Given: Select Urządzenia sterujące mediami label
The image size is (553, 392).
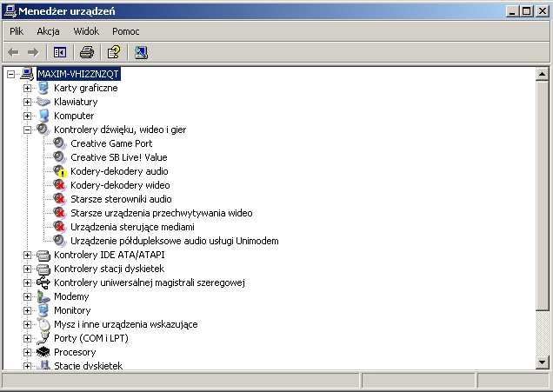Looking at the screenshot, I should (x=132, y=227).
